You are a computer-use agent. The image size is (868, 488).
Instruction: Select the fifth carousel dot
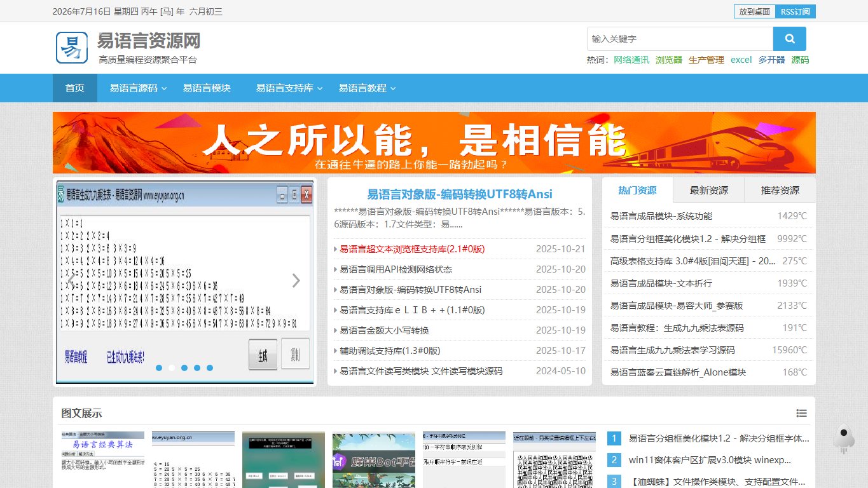pos(210,368)
